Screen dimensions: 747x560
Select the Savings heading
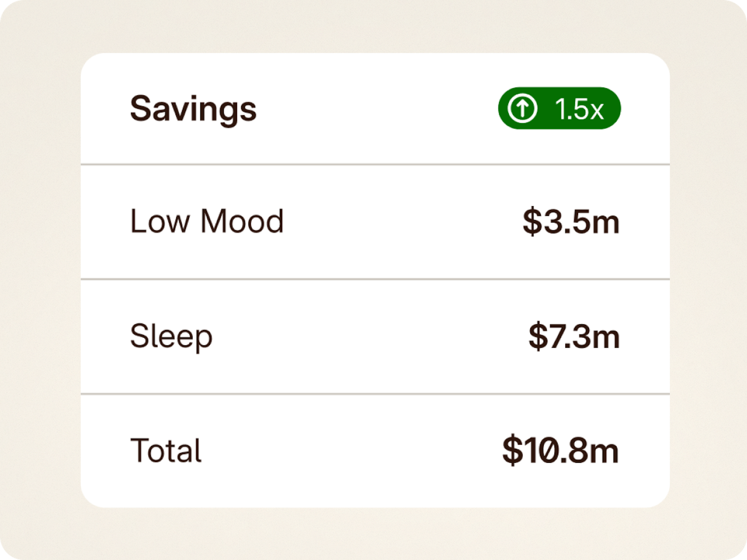coord(193,109)
